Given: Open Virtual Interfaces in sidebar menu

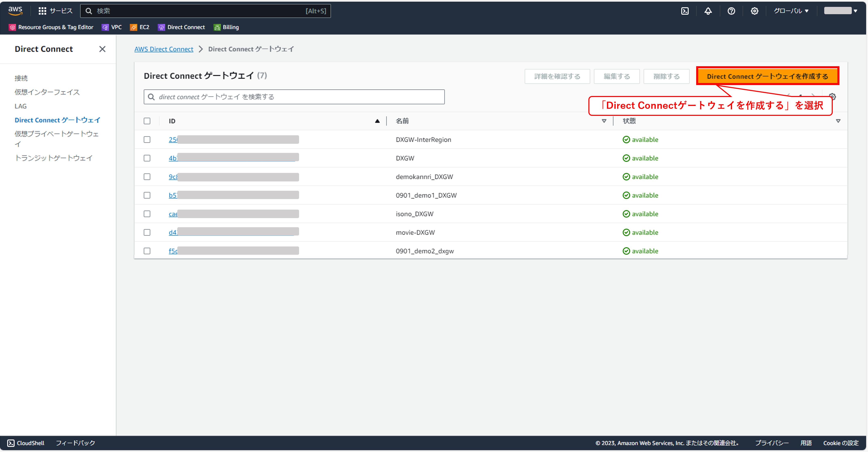Looking at the screenshot, I should point(47,92).
